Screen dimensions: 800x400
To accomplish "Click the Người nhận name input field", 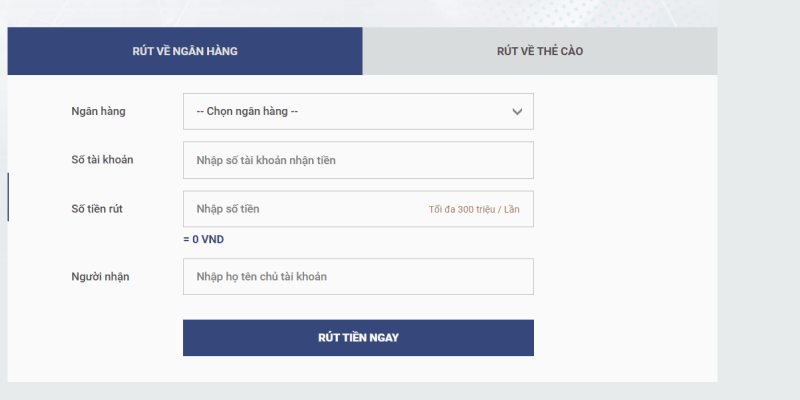I will (358, 277).
